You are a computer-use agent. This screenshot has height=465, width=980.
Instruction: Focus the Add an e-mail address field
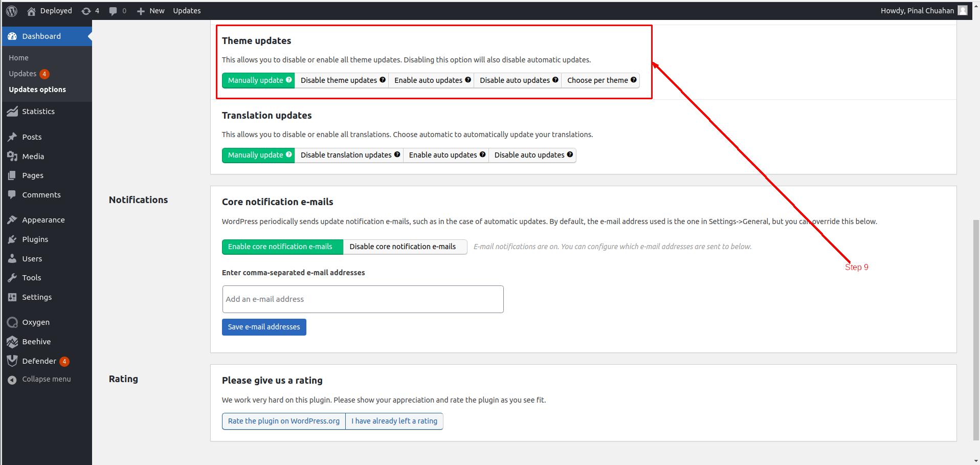363,299
